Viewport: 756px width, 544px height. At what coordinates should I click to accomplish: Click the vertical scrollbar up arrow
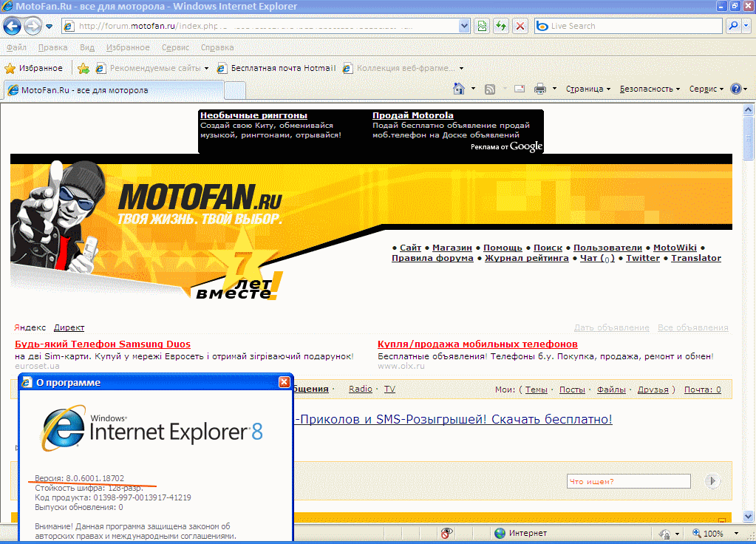click(749, 110)
